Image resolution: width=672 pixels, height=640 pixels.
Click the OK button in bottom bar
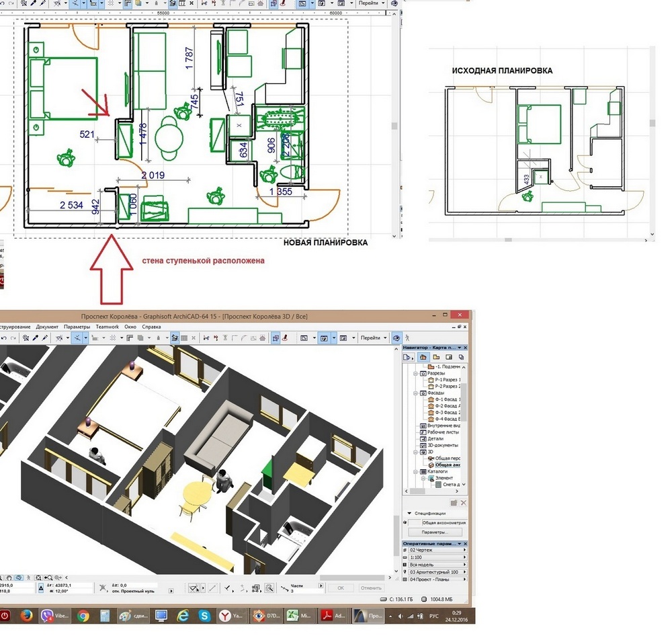(341, 588)
